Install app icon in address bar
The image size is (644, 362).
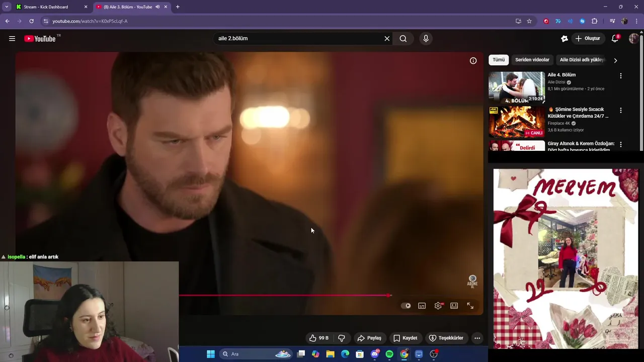click(x=518, y=21)
